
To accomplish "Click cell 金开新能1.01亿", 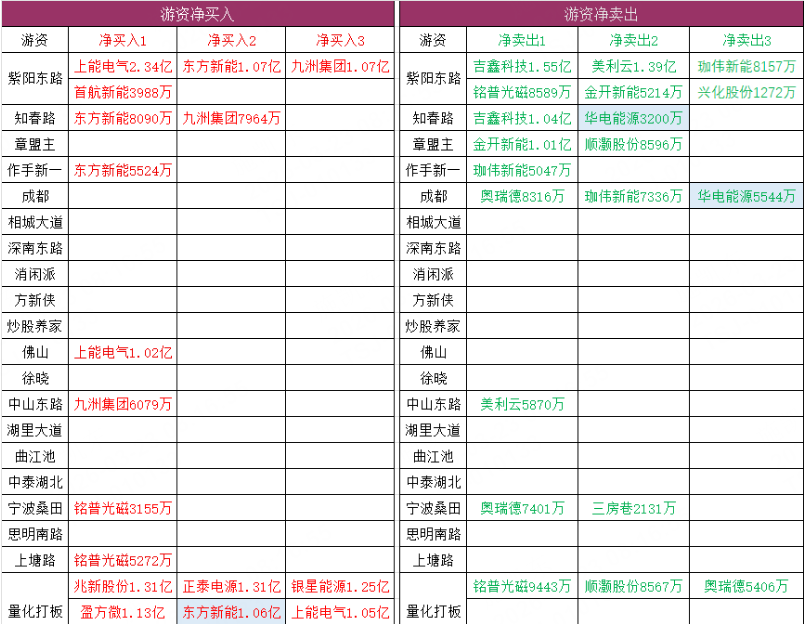I will [522, 144].
